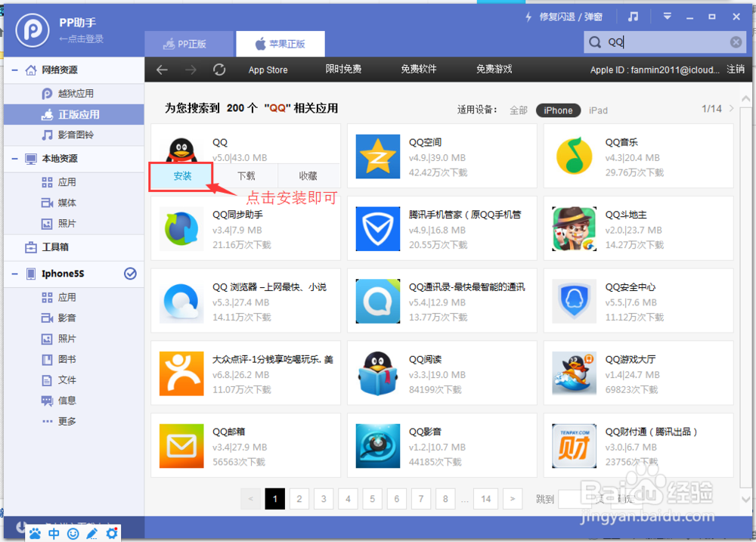The height and width of the screenshot is (542, 756).
Task: Filter devices by iPad
Action: tap(598, 110)
